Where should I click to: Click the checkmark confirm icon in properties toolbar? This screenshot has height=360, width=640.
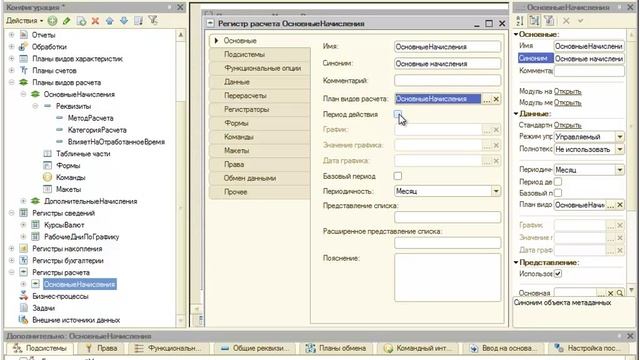click(x=580, y=20)
